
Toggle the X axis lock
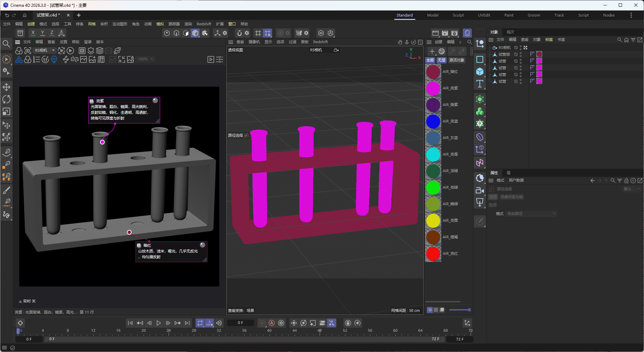click(33, 33)
